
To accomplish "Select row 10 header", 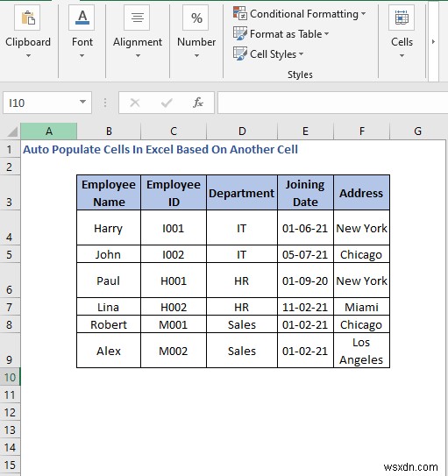I will coord(10,377).
